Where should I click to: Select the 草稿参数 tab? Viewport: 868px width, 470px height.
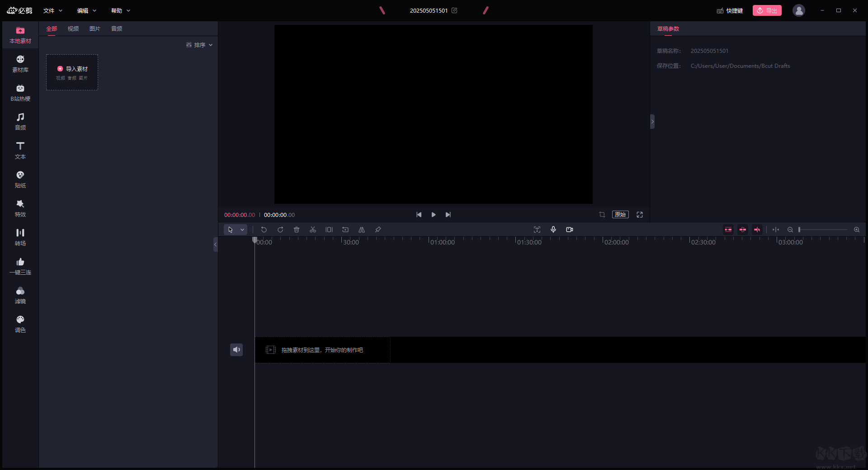[x=668, y=28]
